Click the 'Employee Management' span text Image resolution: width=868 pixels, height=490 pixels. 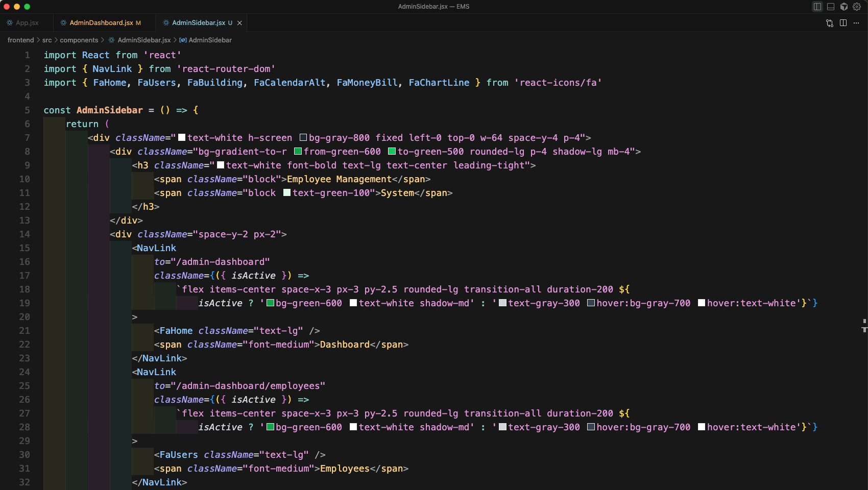340,179
